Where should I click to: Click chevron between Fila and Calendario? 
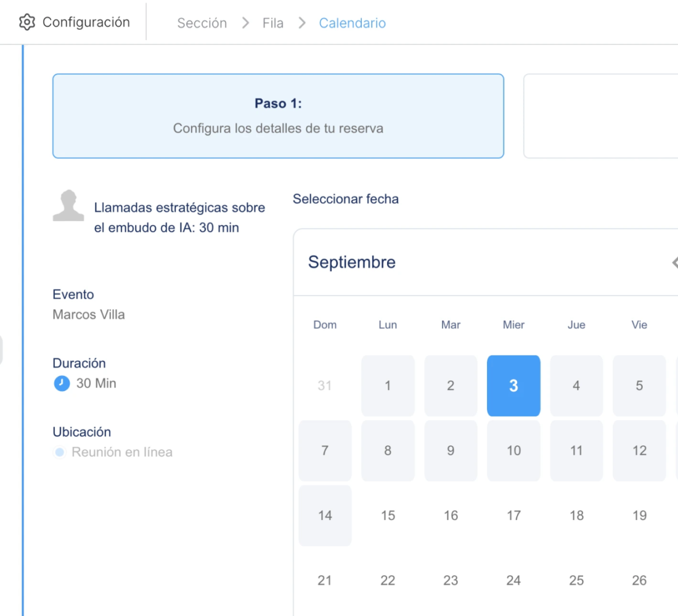[x=301, y=23]
